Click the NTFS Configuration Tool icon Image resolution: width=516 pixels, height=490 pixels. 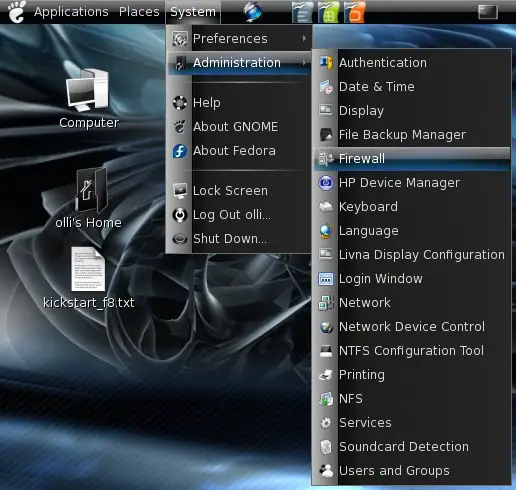tap(326, 351)
